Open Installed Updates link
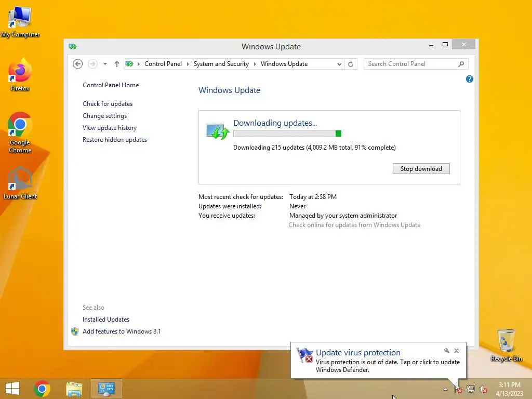Image resolution: width=532 pixels, height=399 pixels. (106, 320)
